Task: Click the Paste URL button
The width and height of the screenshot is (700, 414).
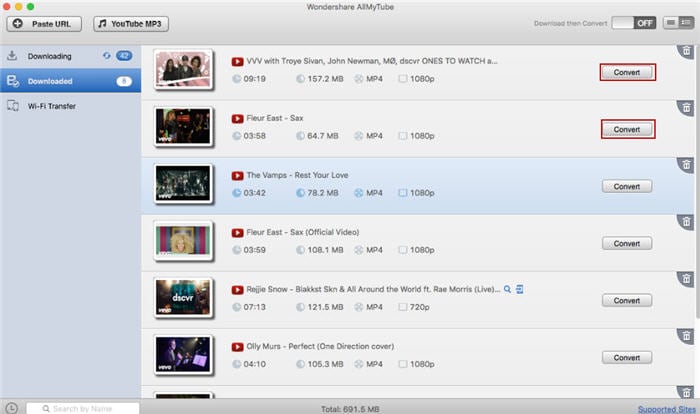Action: [44, 24]
